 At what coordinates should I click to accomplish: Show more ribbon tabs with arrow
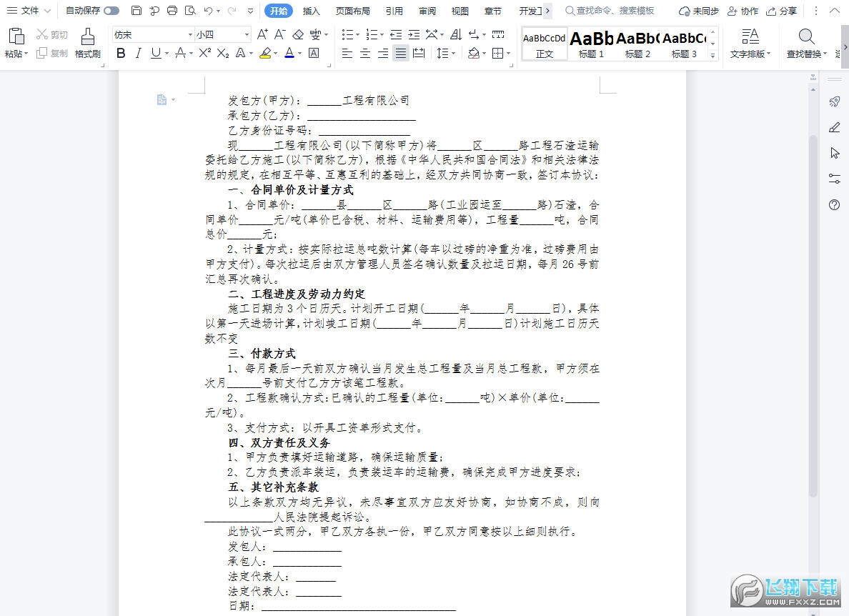point(548,11)
